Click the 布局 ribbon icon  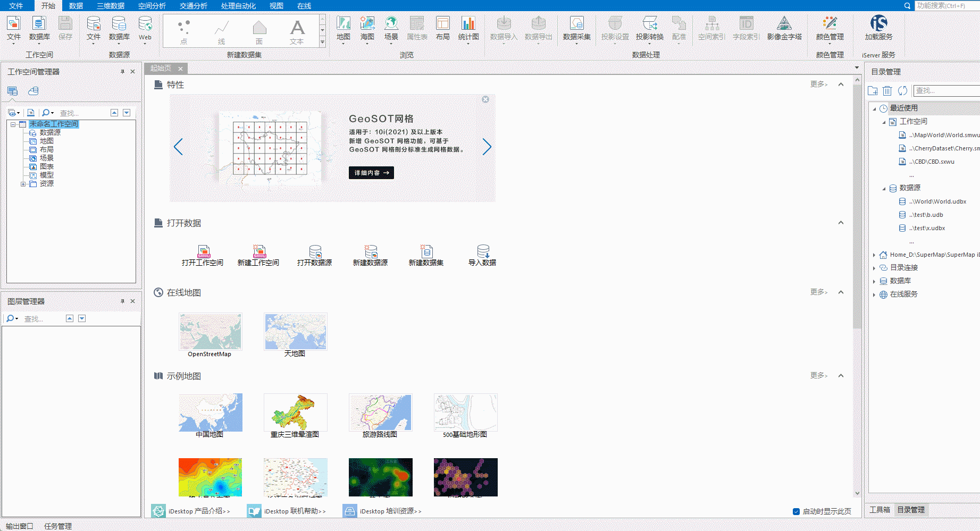click(x=442, y=24)
